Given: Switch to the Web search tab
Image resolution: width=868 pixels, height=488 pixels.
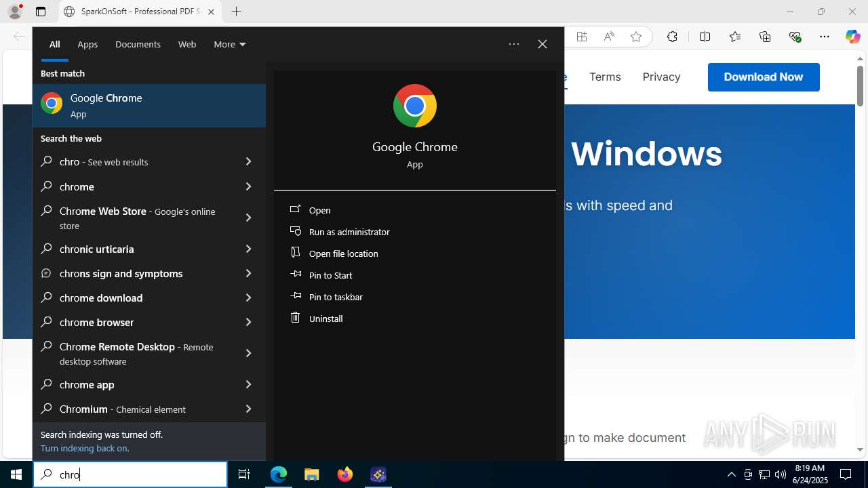Looking at the screenshot, I should 187,44.
